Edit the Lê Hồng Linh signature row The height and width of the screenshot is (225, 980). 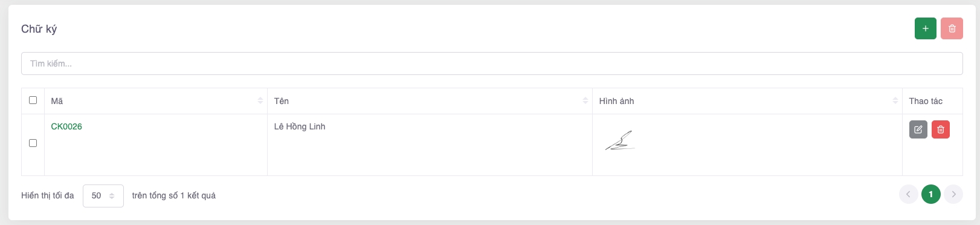(x=918, y=129)
